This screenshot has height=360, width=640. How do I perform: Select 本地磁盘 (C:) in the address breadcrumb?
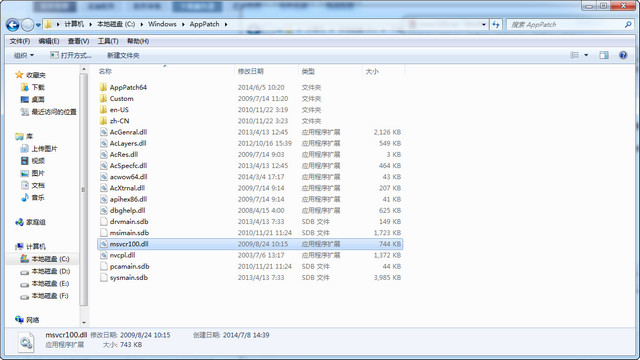point(116,24)
